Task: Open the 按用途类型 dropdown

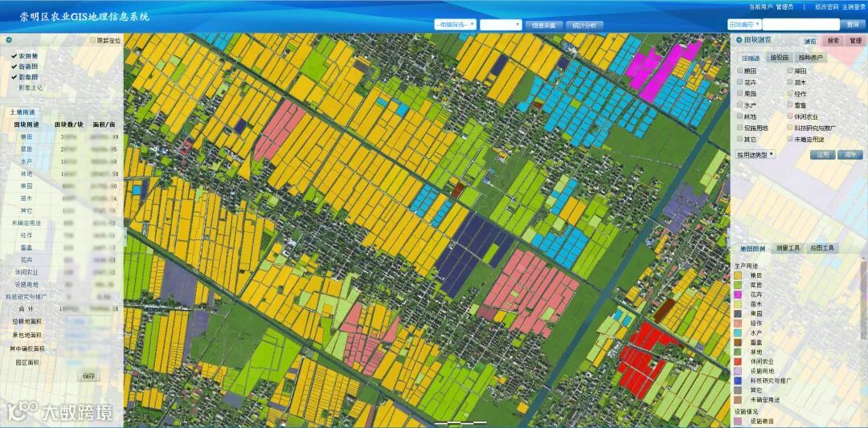Action: pyautogui.click(x=756, y=154)
